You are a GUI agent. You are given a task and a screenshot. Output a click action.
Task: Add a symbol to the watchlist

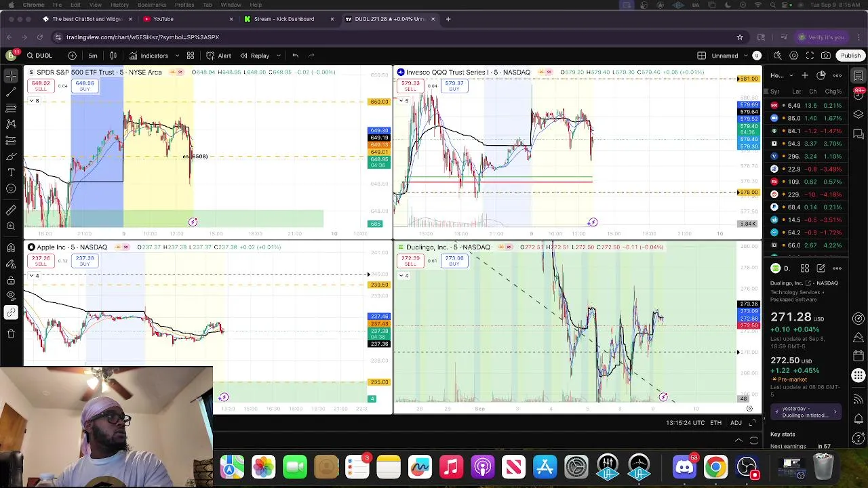click(805, 75)
